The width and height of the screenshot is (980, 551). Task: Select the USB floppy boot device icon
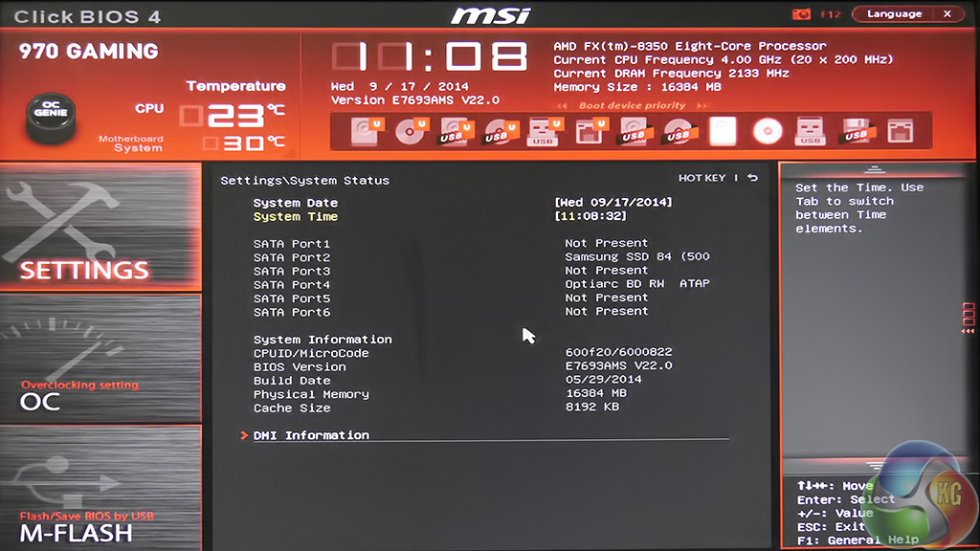[x=856, y=132]
